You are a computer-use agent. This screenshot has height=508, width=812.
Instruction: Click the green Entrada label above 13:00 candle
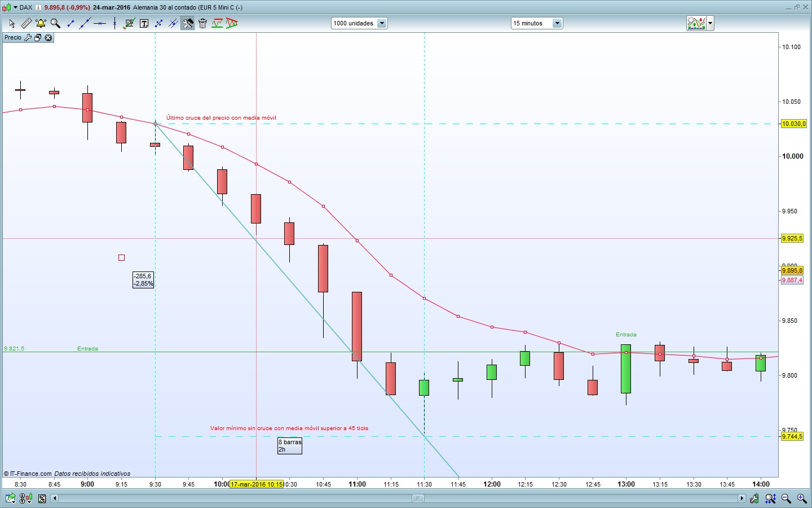626,335
